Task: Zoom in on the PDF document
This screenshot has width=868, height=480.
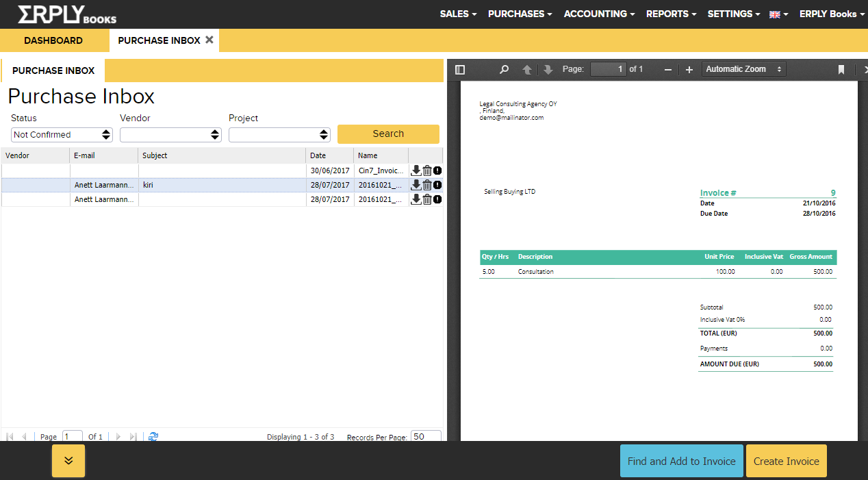Action: coord(689,69)
